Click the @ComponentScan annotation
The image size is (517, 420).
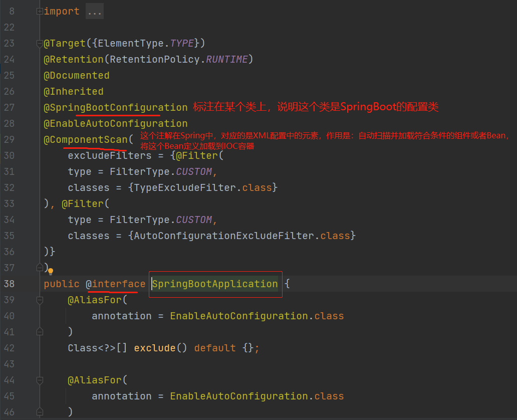click(86, 140)
